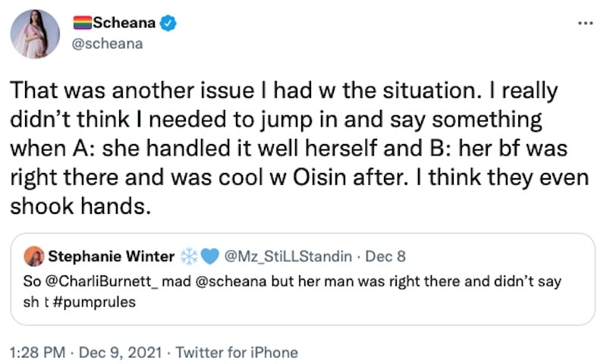Open the Twitter for iPhone source link
The height and width of the screenshot is (364, 607).
click(237, 352)
